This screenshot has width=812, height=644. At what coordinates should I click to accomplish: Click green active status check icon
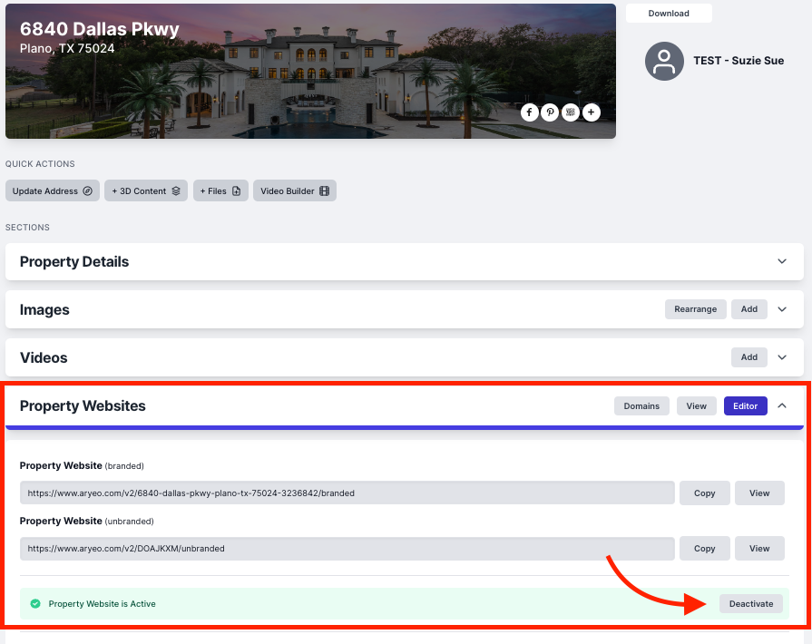[x=35, y=603]
